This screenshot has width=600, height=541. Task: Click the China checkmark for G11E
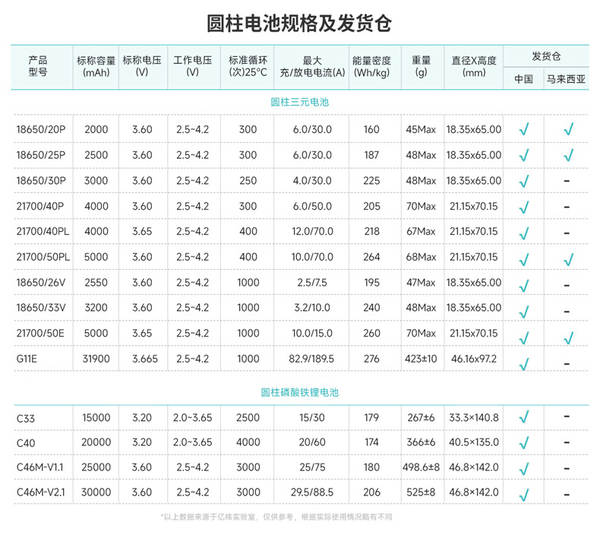(x=524, y=363)
